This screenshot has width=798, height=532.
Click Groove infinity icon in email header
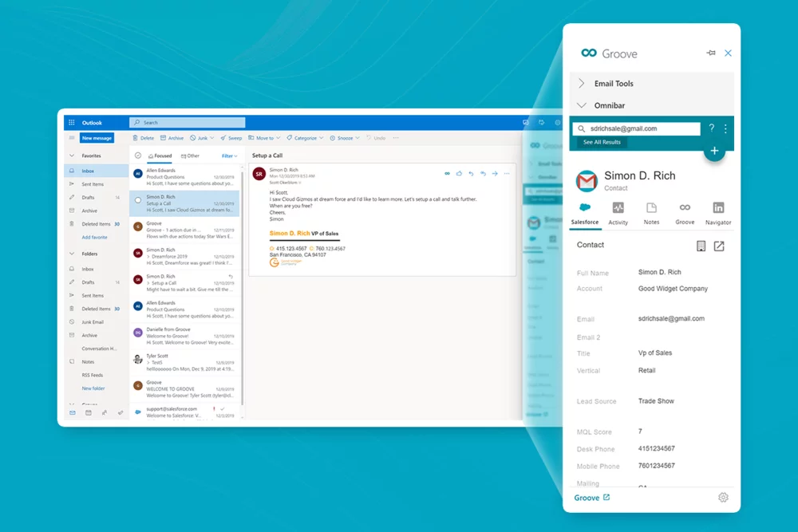(x=447, y=173)
